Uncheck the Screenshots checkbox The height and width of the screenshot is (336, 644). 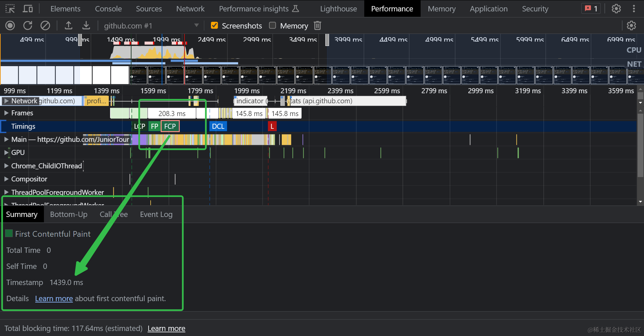214,25
